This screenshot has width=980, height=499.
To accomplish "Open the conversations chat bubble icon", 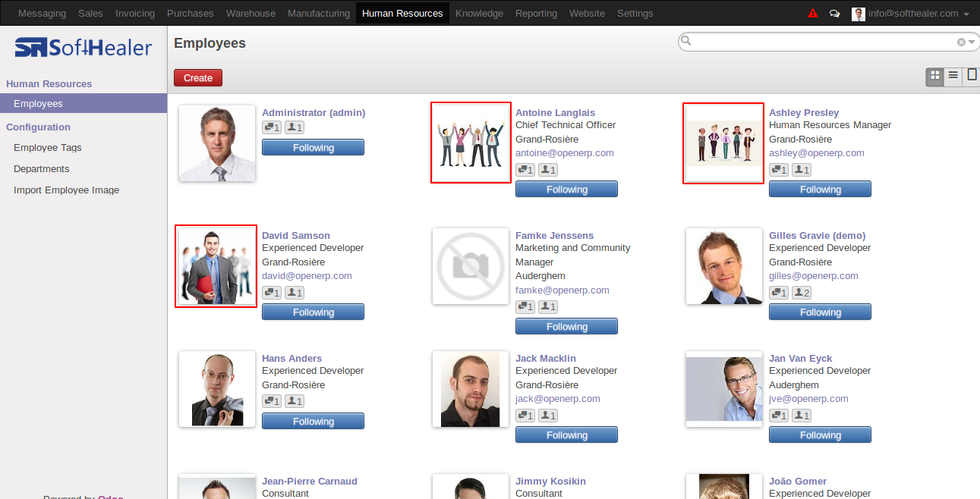I will (x=835, y=14).
